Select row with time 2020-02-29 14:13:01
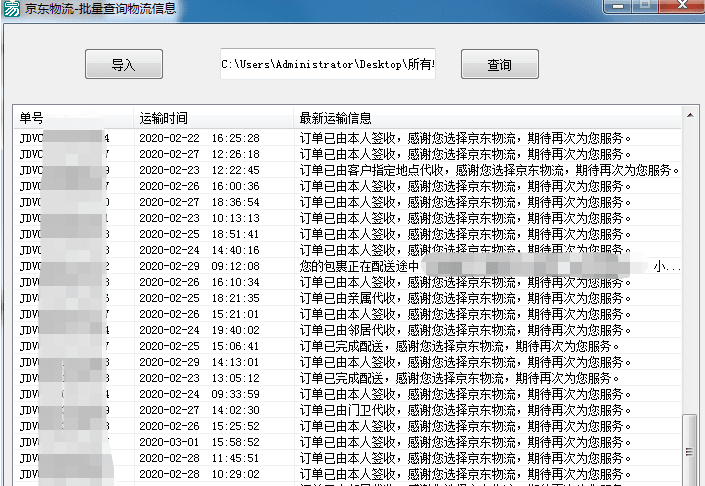The height and width of the screenshot is (486, 705). click(x=348, y=362)
